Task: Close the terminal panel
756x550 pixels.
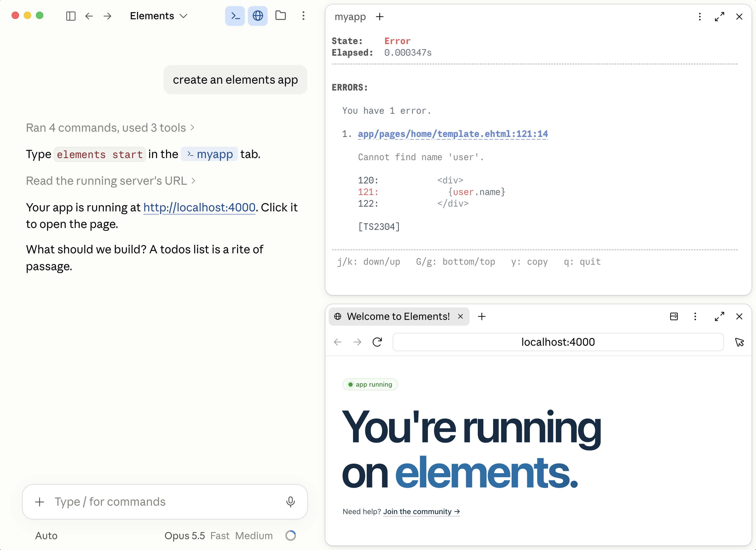Action: [x=739, y=16]
